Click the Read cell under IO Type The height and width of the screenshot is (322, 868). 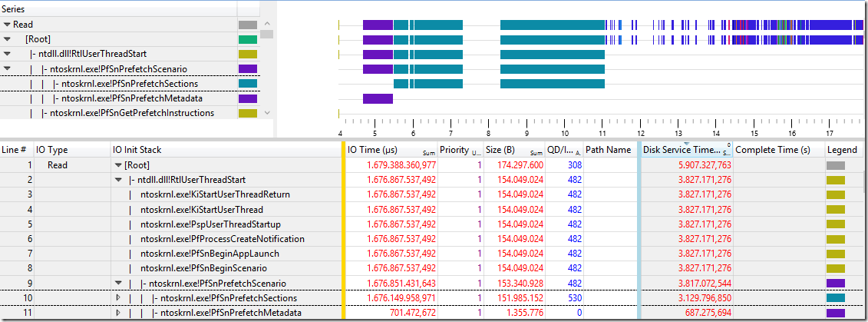click(x=58, y=165)
